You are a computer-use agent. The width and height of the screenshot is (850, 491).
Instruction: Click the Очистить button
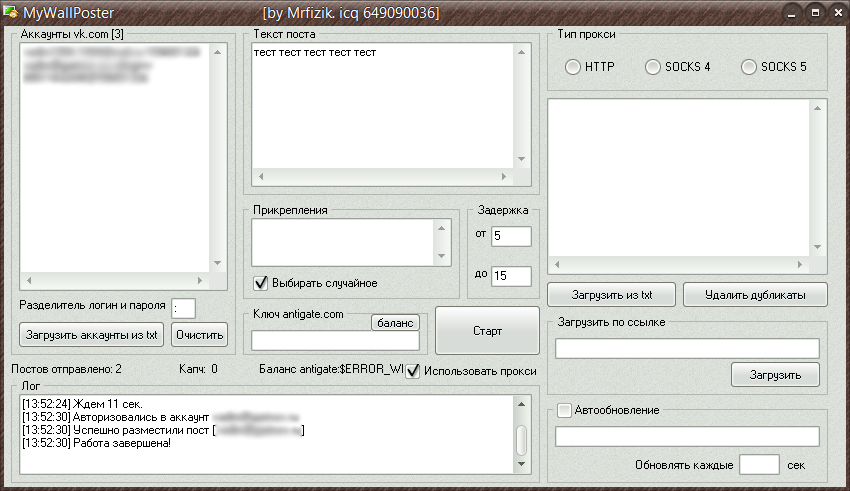(199, 335)
